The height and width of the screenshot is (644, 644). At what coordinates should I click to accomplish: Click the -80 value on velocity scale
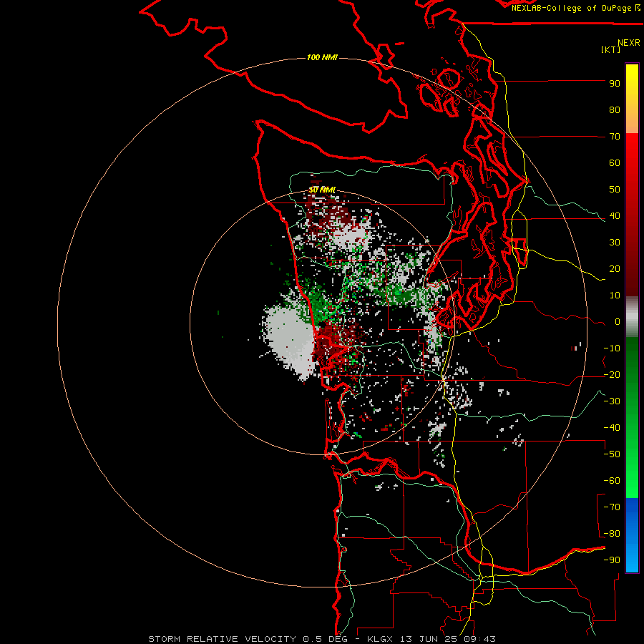(x=612, y=534)
